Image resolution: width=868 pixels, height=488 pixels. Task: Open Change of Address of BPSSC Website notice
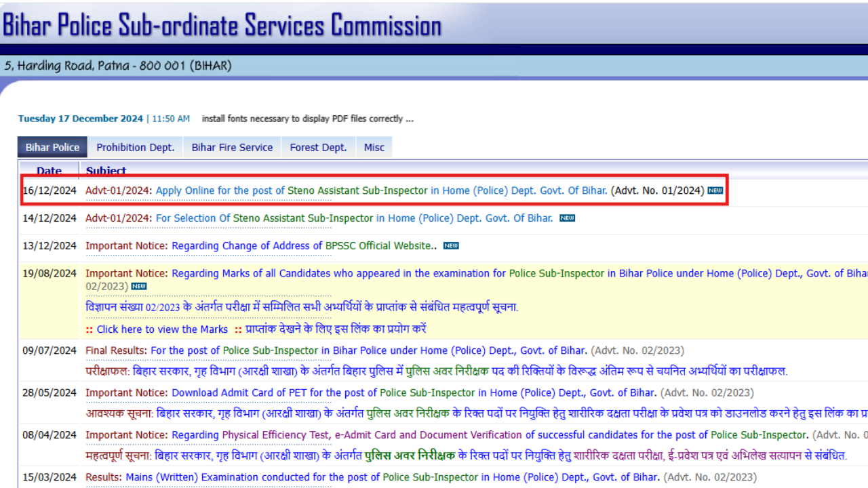pos(304,245)
